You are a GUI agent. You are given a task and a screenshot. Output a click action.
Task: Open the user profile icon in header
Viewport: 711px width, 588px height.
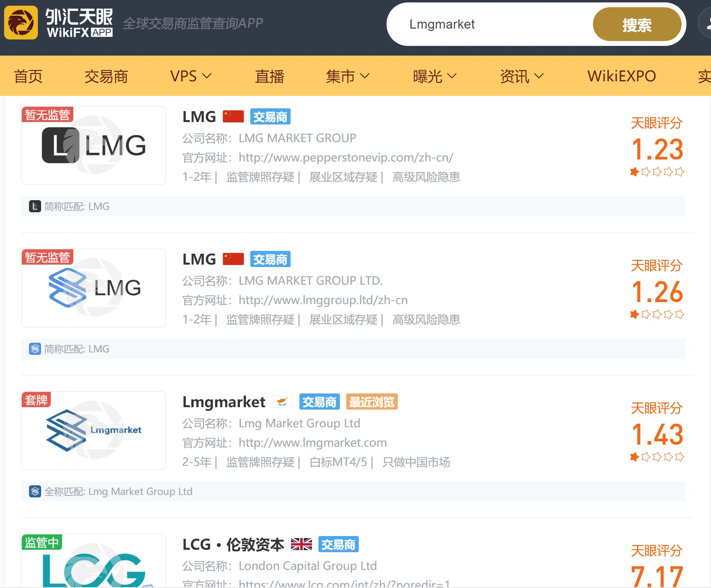(705, 23)
